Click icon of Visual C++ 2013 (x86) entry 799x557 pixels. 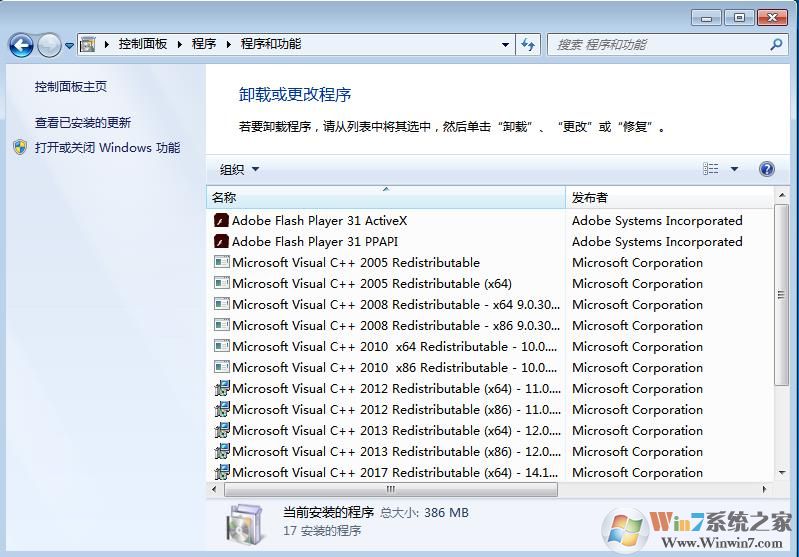click(222, 452)
